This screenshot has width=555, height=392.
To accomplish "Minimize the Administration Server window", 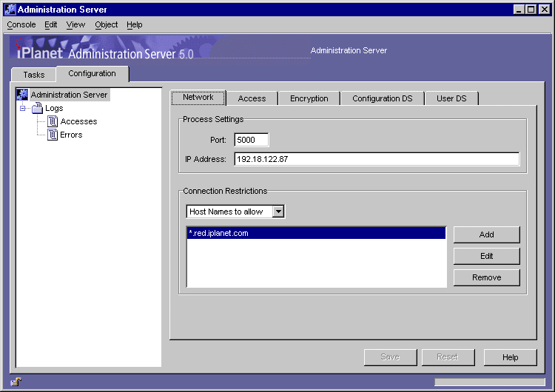I will click(519, 10).
